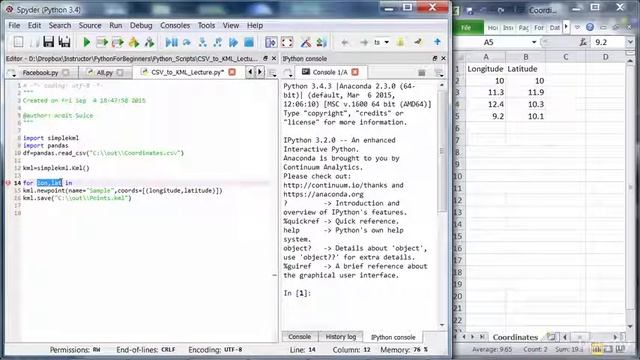Switch to the All.py editor tab
The height and width of the screenshot is (360, 640).
[x=104, y=73]
